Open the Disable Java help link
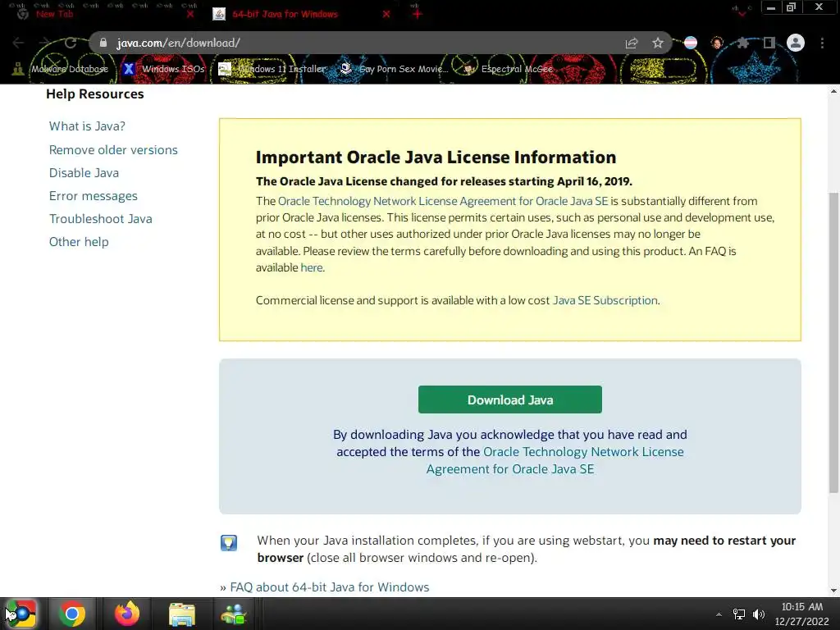This screenshot has height=630, width=840. tap(84, 173)
